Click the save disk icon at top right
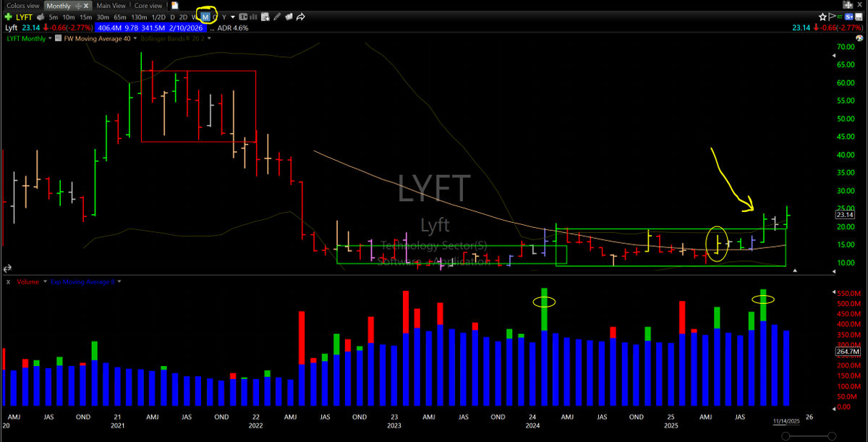Viewport: 868px width, 442px height. (859, 17)
